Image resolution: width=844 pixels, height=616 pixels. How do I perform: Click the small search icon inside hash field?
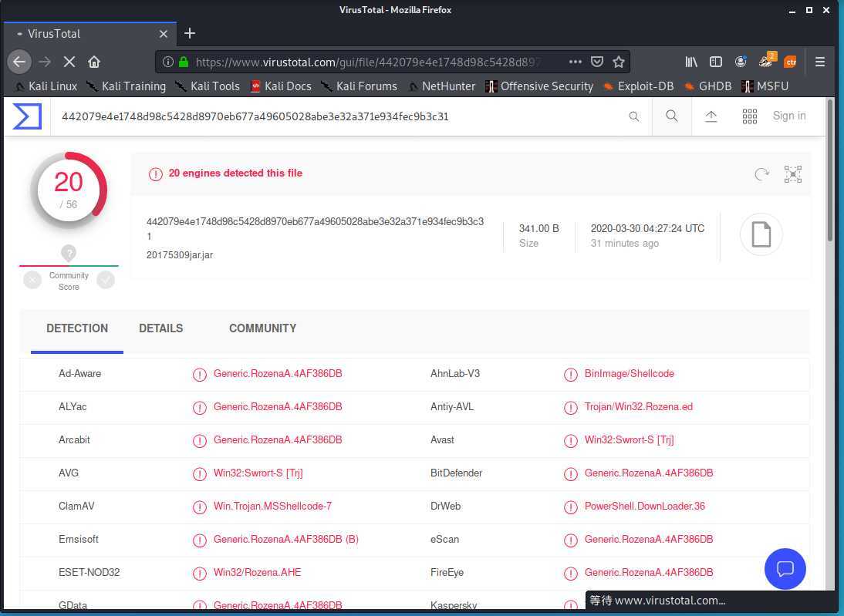[634, 116]
